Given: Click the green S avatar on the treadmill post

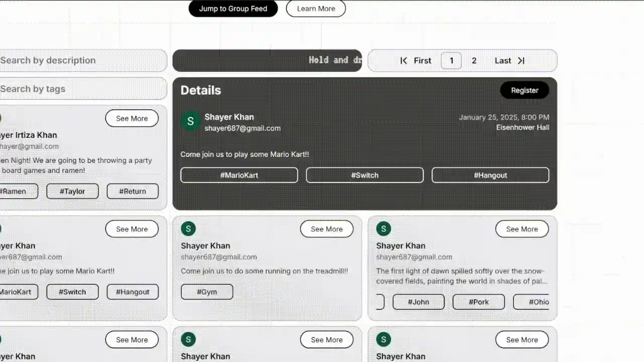Looking at the screenshot, I should (188, 229).
